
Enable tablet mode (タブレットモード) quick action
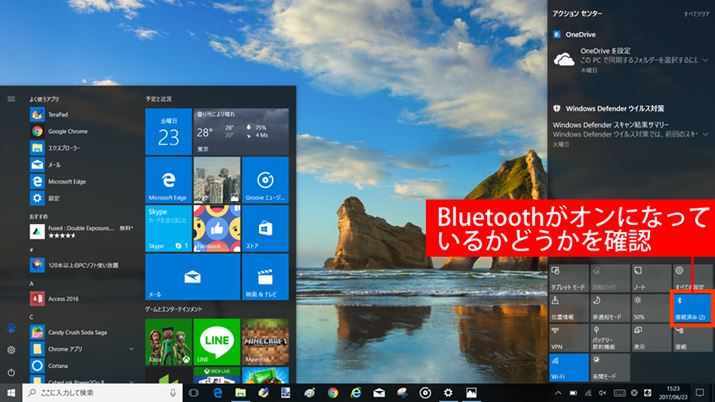[569, 276]
